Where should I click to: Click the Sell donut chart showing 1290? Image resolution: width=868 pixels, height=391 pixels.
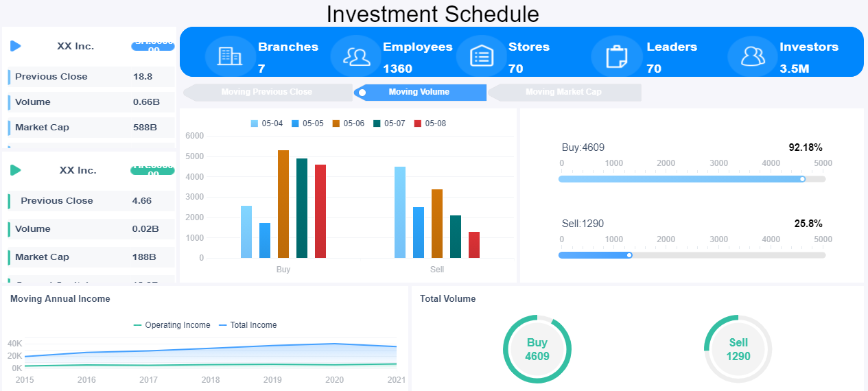[738, 349]
